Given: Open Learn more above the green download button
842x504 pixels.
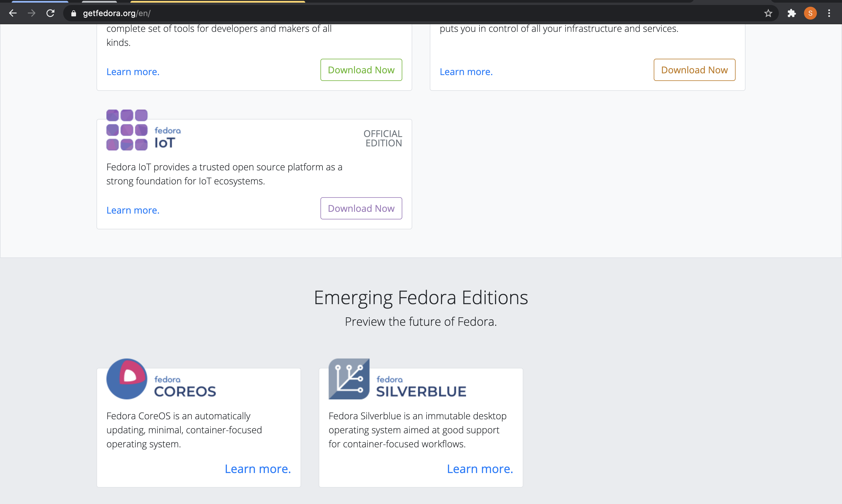Looking at the screenshot, I should [x=133, y=72].
